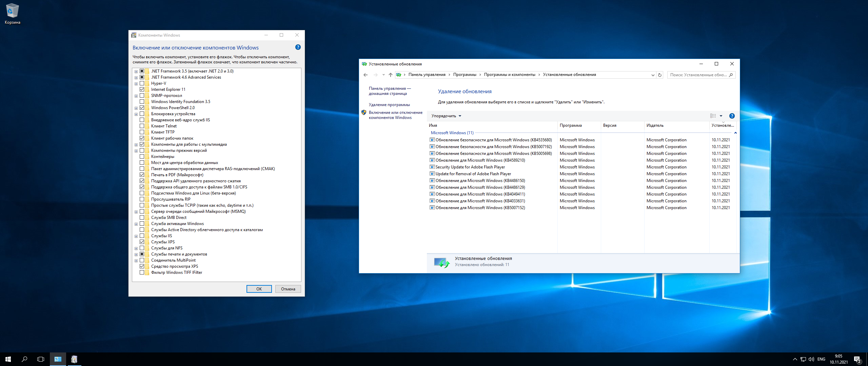Expand the .NET Framework 4.6 Advanced Services node

pyautogui.click(x=136, y=78)
